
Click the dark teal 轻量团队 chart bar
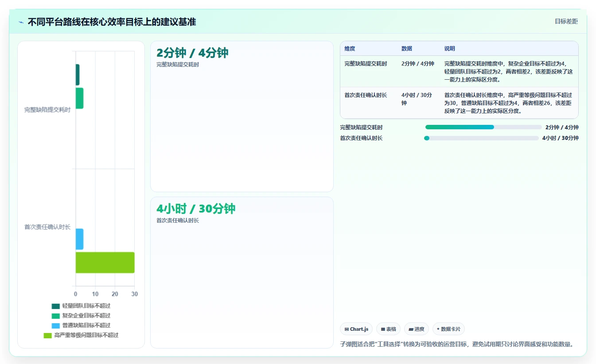point(78,75)
